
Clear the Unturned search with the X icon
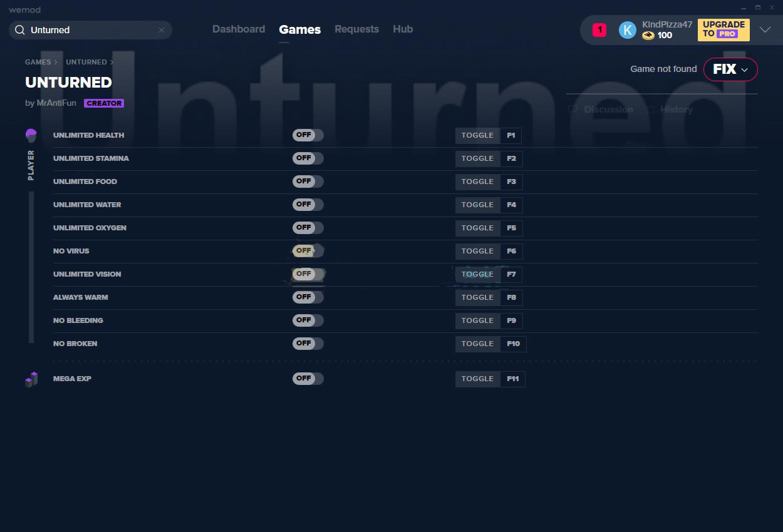pyautogui.click(x=162, y=29)
